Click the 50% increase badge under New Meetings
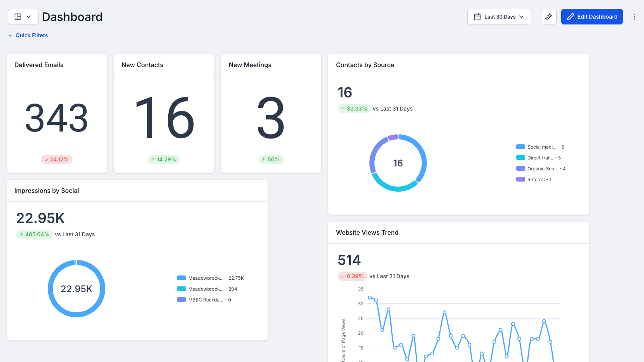Image resolution: width=644 pixels, height=362 pixels. pyautogui.click(x=271, y=159)
